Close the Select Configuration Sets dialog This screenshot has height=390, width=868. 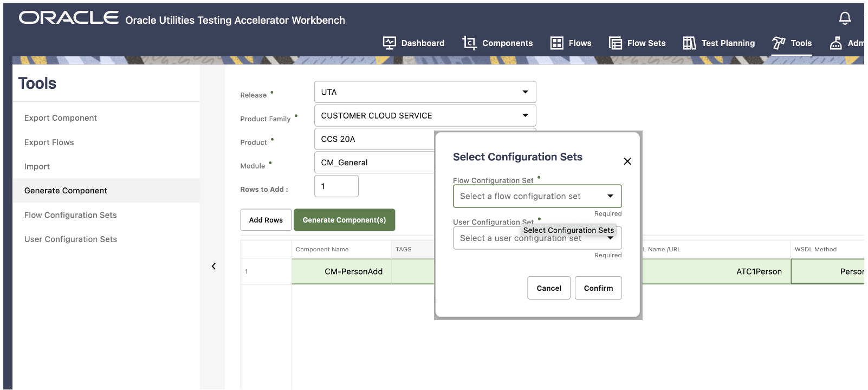(627, 161)
